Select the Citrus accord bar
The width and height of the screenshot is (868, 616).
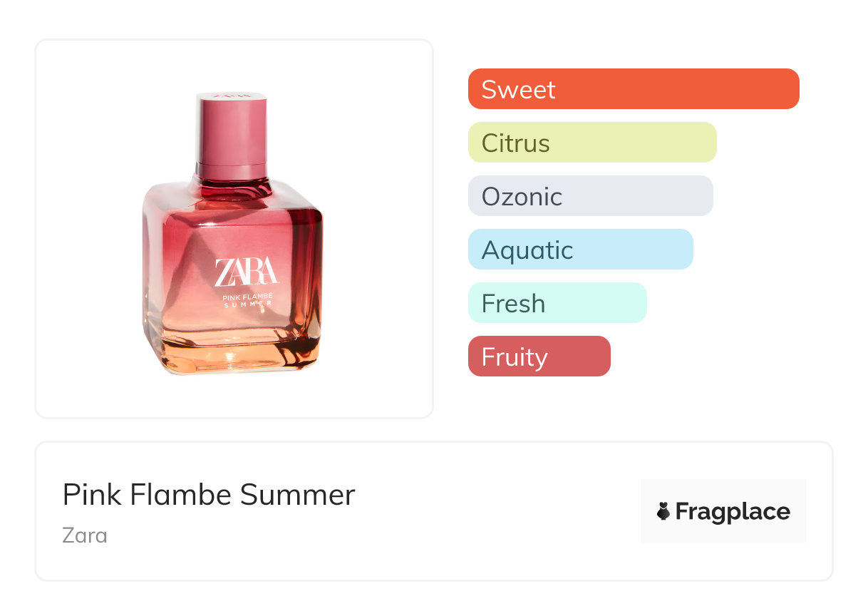click(x=591, y=143)
